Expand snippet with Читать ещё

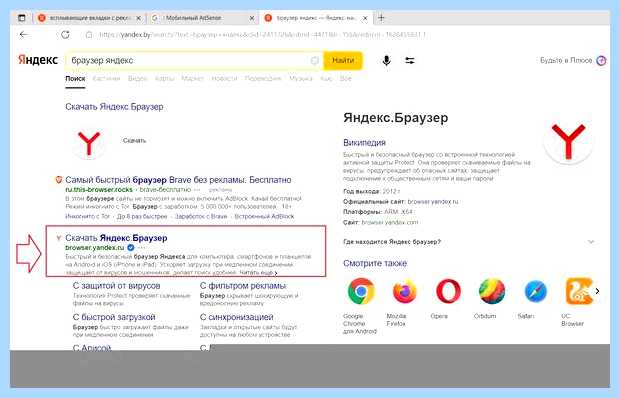(x=259, y=273)
